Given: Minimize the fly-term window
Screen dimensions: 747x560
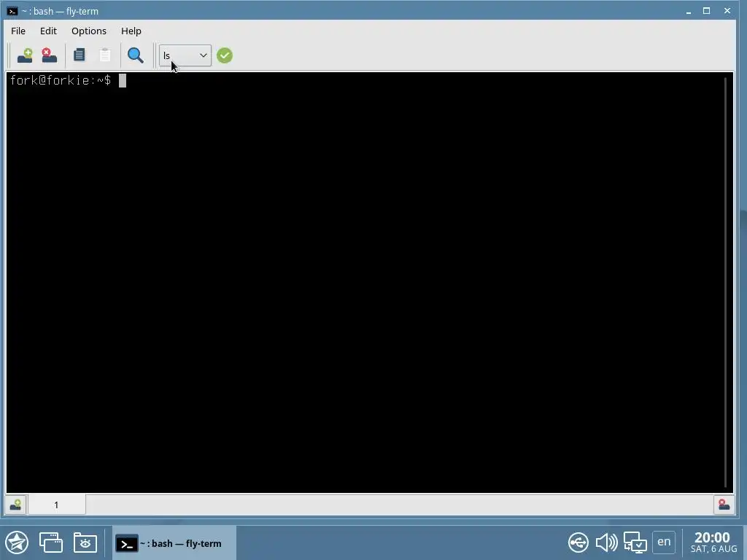Looking at the screenshot, I should [689, 11].
